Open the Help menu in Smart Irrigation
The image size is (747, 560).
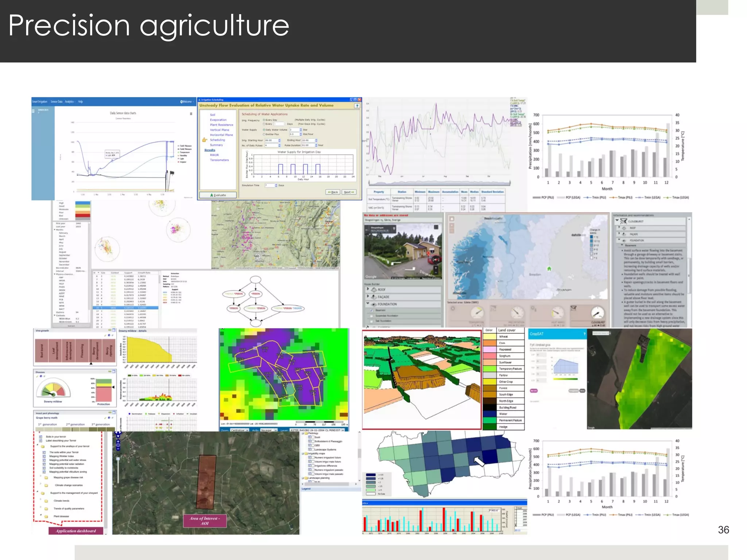coord(80,102)
